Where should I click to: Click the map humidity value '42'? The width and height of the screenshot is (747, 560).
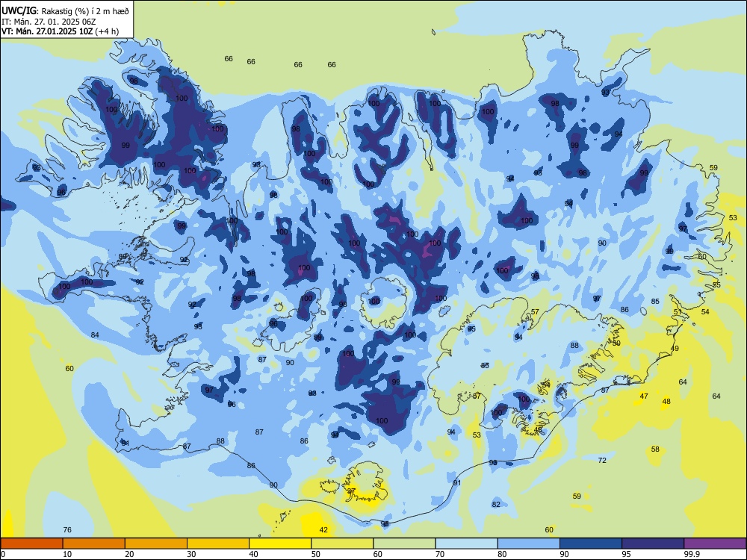pyautogui.click(x=323, y=529)
